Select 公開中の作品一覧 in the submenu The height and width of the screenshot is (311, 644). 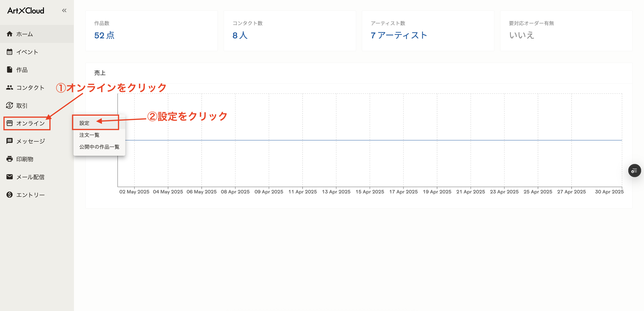(99, 147)
